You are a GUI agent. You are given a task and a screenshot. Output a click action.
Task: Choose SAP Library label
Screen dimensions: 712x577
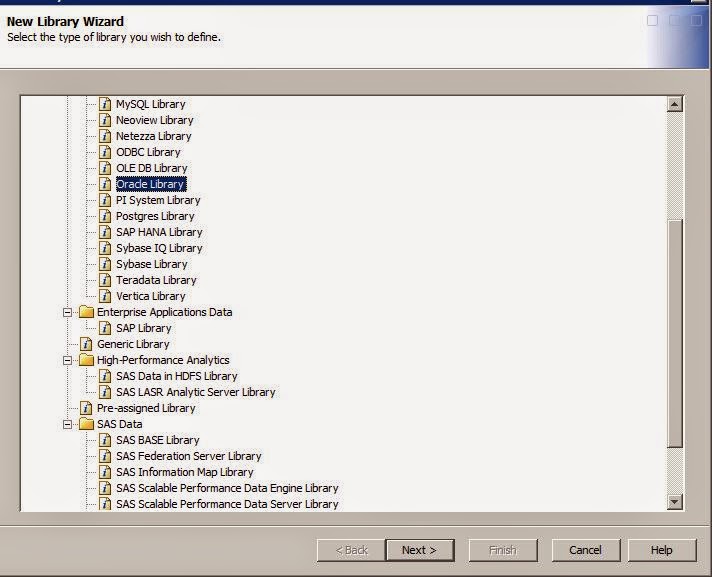click(144, 328)
